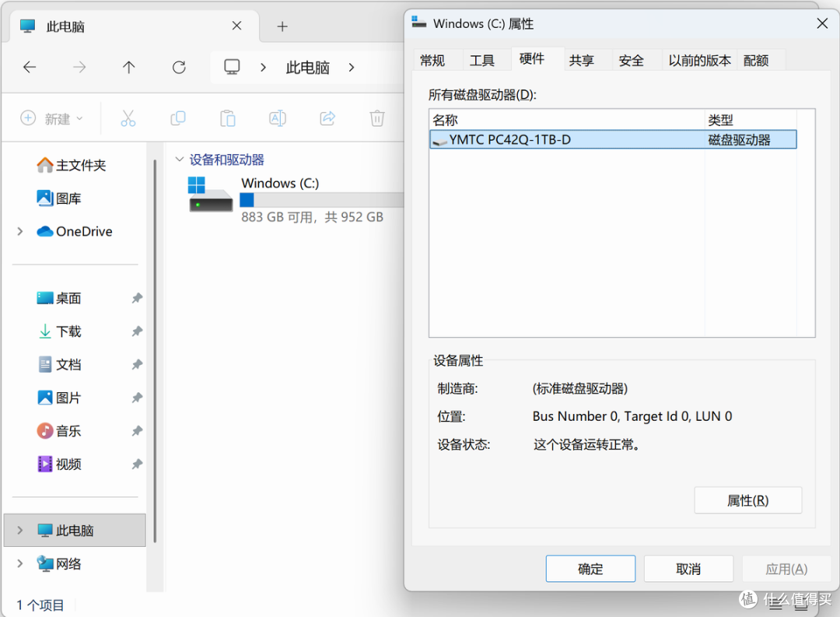Switch to the 工具 tab
The height and width of the screenshot is (617, 840).
482,61
